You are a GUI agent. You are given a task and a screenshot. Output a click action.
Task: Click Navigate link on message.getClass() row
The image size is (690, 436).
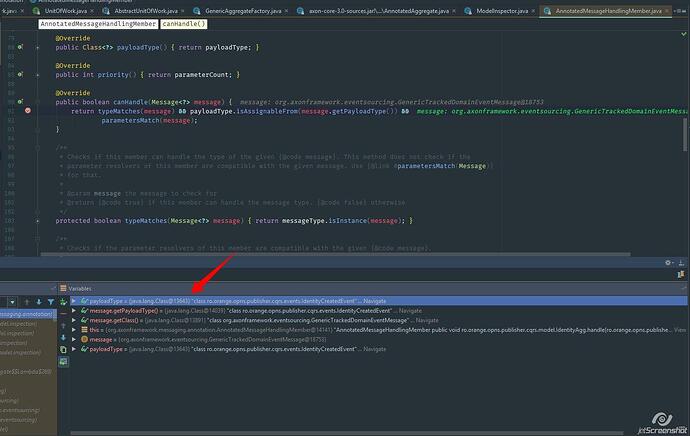click(427, 320)
